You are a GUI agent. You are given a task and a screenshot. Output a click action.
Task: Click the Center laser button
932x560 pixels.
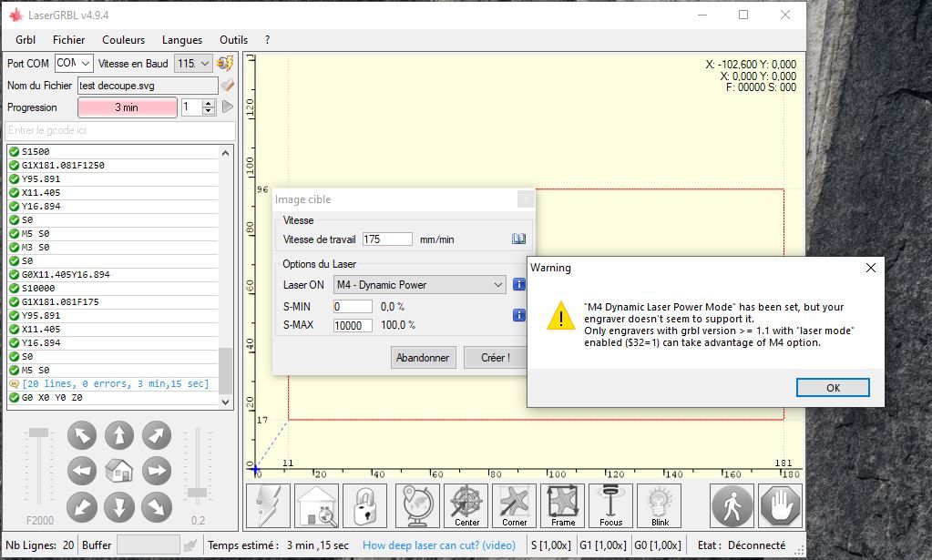(466, 506)
